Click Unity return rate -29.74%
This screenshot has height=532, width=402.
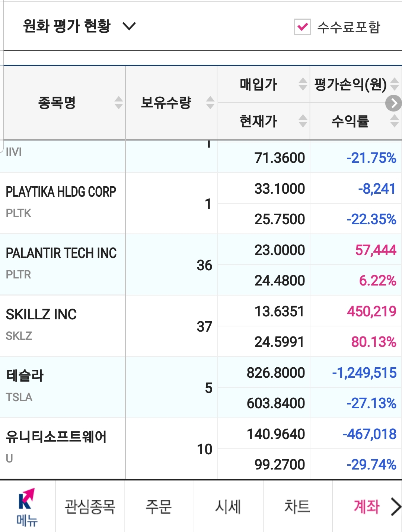click(x=371, y=464)
